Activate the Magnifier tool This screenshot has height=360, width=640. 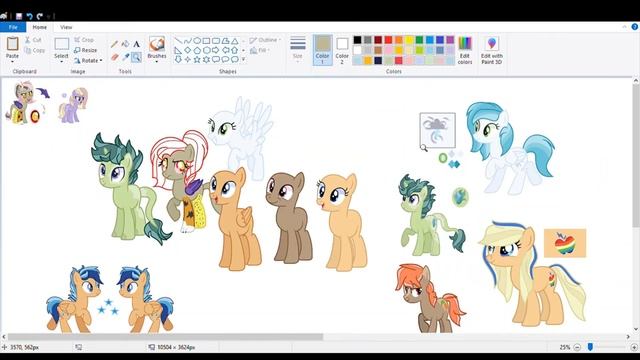[x=136, y=57]
